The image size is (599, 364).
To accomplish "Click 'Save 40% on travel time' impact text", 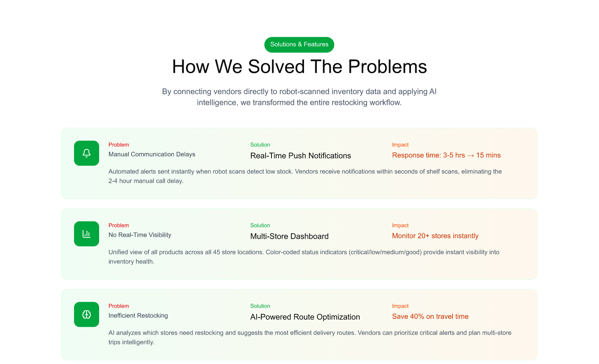I will pyautogui.click(x=430, y=317).
